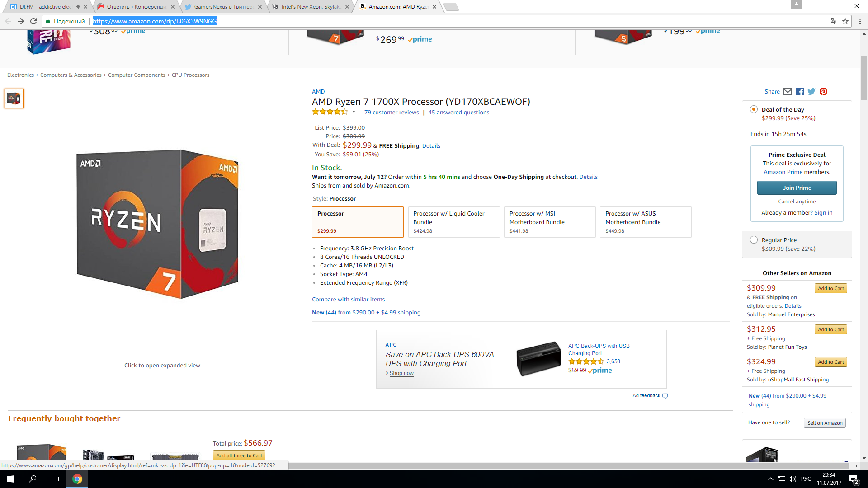Open the translate page icon

(834, 21)
